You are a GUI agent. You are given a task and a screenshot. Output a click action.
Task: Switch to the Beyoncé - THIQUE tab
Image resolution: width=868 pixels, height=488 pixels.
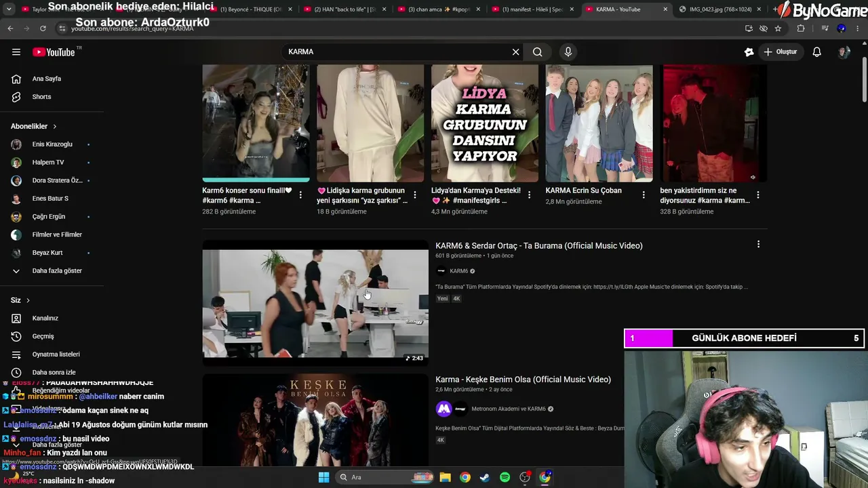pos(251,9)
